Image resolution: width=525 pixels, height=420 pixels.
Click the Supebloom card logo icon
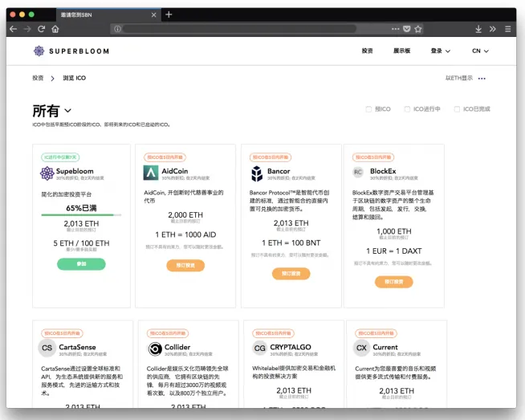(x=47, y=173)
